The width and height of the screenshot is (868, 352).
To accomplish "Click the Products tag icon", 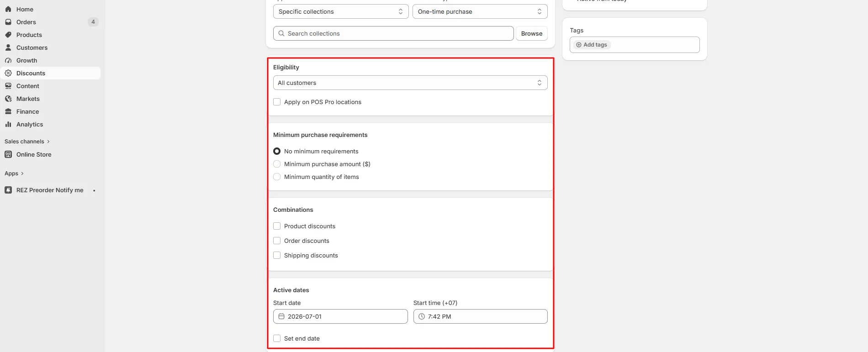I will 8,35.
